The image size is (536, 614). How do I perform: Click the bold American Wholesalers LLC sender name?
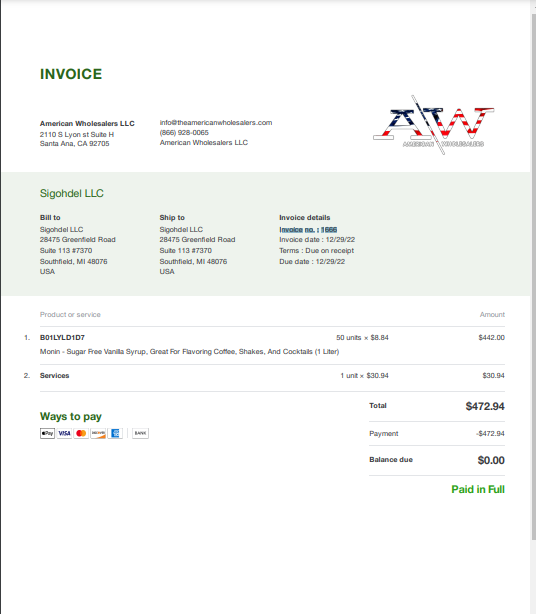click(x=87, y=123)
